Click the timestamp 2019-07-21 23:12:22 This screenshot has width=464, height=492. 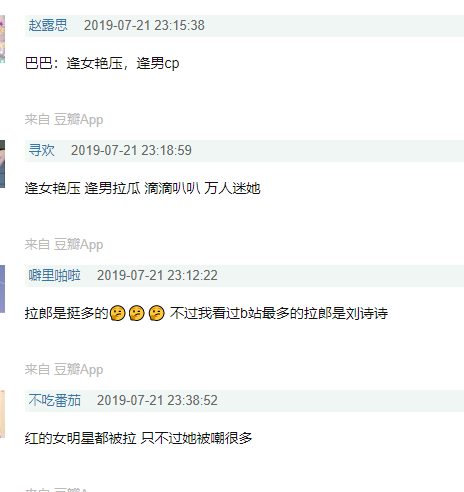coord(157,276)
